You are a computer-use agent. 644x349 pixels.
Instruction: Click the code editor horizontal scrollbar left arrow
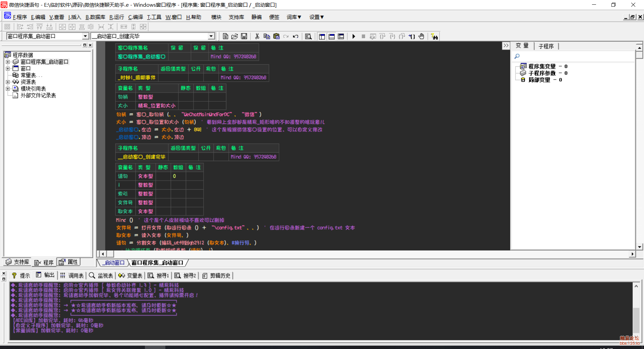(x=103, y=254)
